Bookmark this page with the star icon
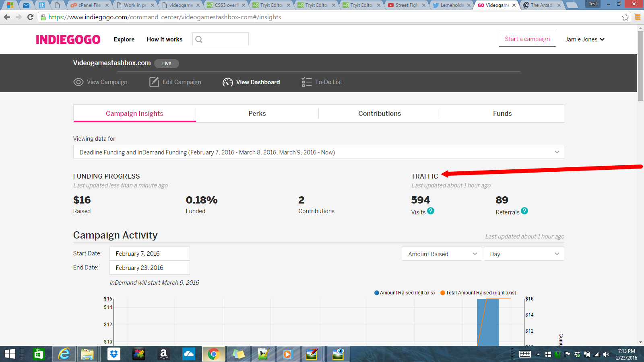This screenshot has height=362, width=644. coord(625,17)
